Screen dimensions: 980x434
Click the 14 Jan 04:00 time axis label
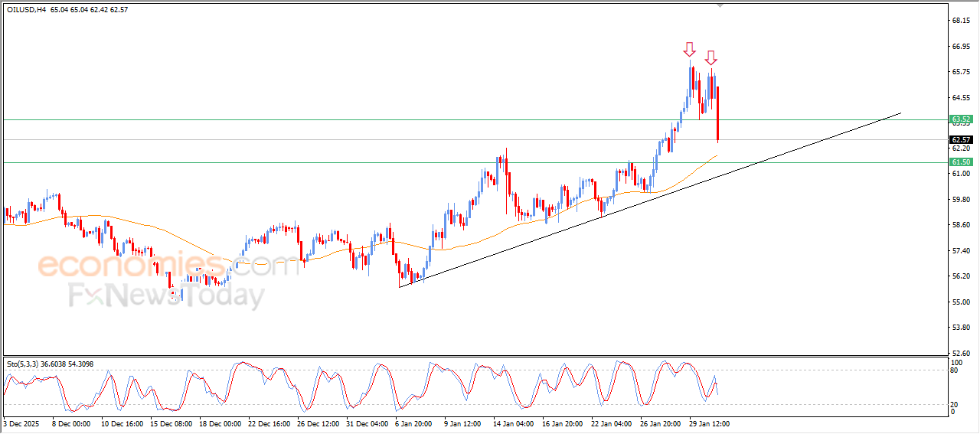coord(514,423)
